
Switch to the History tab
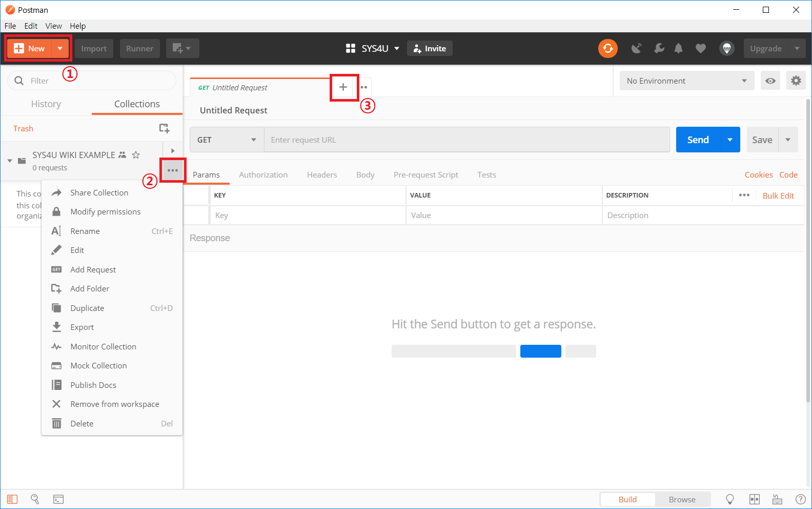pos(46,104)
